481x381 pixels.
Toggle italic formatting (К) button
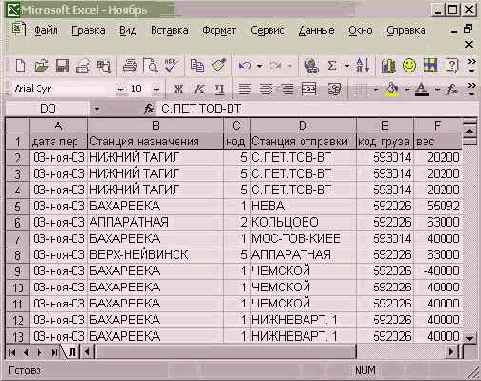[x=199, y=89]
